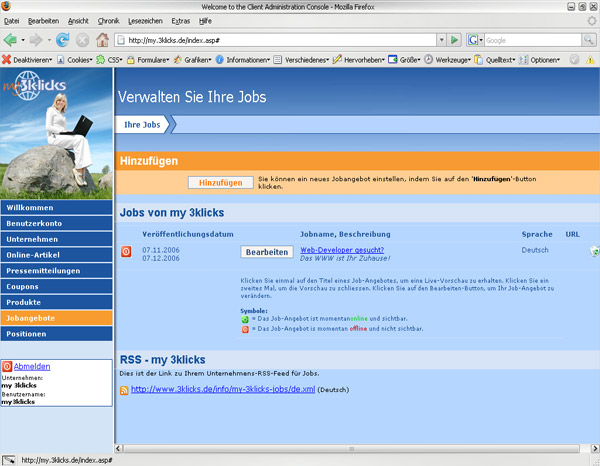The width and height of the screenshot is (600, 466).
Task: Click the yellow warning triangle icon
Action: point(590,60)
